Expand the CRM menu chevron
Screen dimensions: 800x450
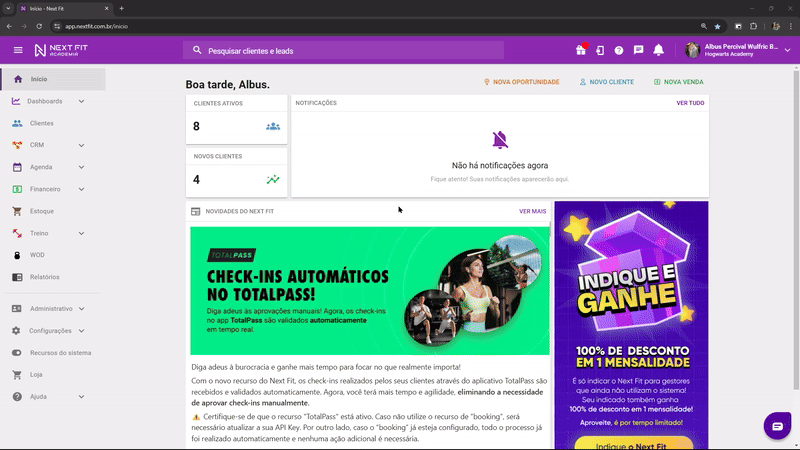[x=81, y=145]
